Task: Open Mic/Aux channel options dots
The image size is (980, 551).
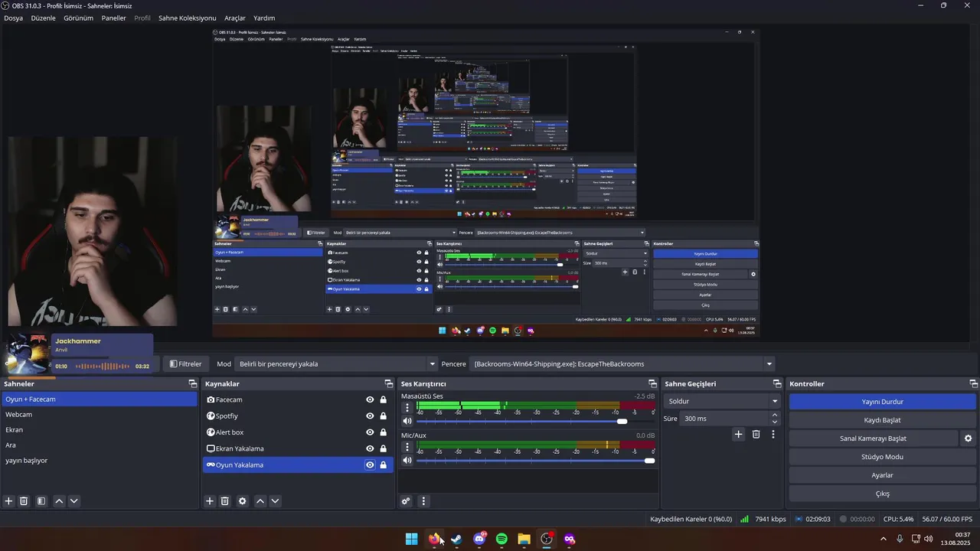Action: [407, 447]
